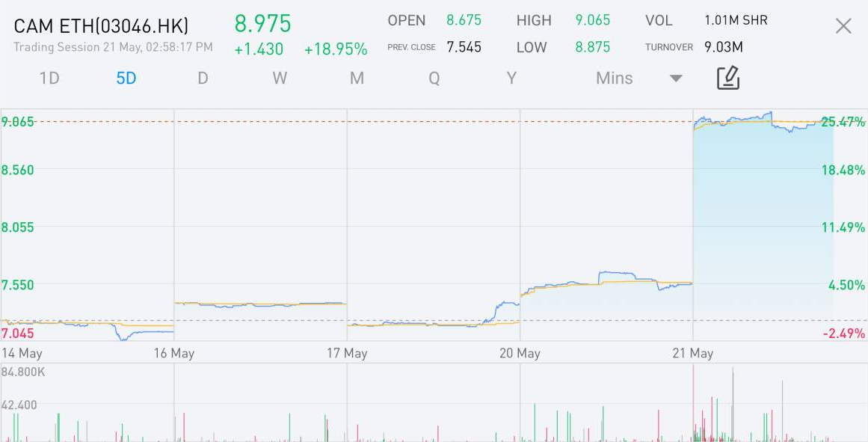Select the 17 May date marker
The width and height of the screenshot is (868, 442).
(x=347, y=353)
